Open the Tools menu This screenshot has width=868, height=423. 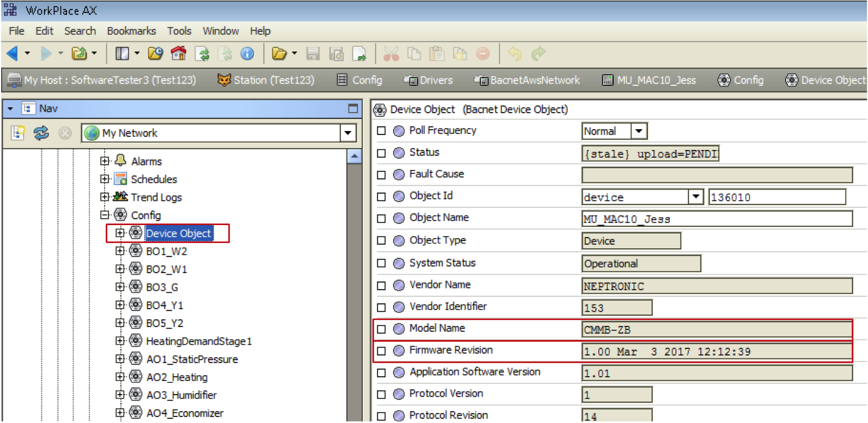click(179, 31)
